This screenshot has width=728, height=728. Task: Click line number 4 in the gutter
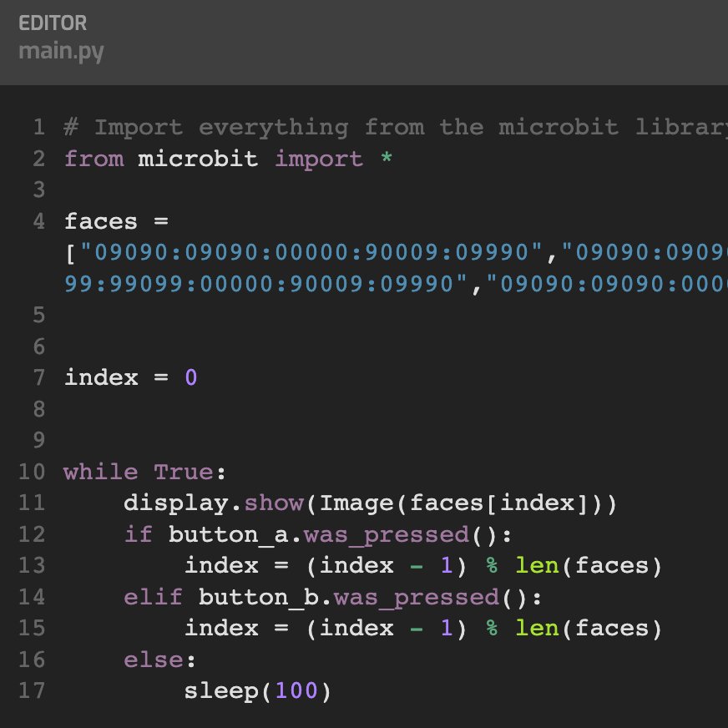pos(39,221)
